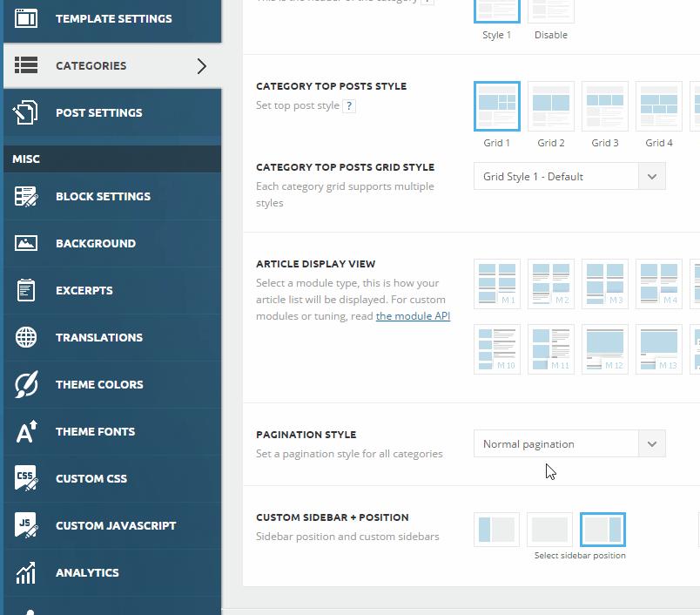Choose Grid 1 top posts style
Screen dimensions: 700x615
[x=497, y=106]
